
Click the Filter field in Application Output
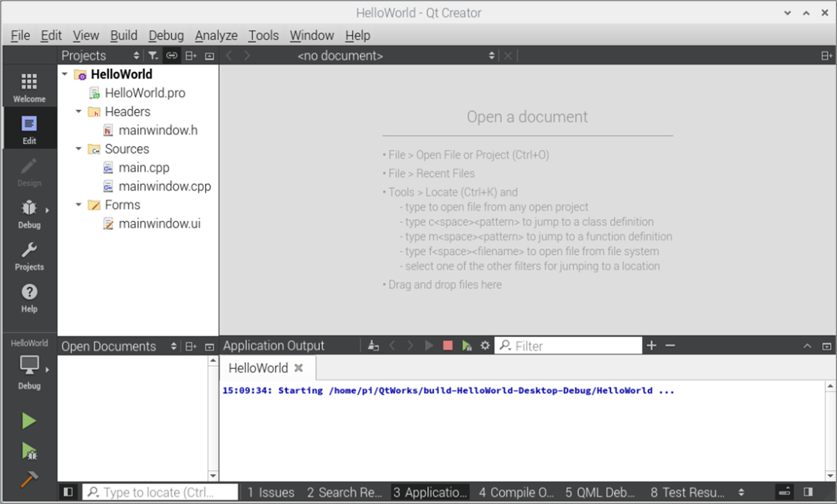tap(569, 346)
